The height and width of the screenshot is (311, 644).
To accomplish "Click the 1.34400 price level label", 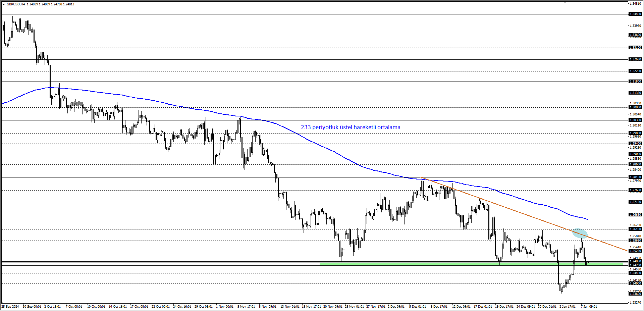I will coord(635,14).
